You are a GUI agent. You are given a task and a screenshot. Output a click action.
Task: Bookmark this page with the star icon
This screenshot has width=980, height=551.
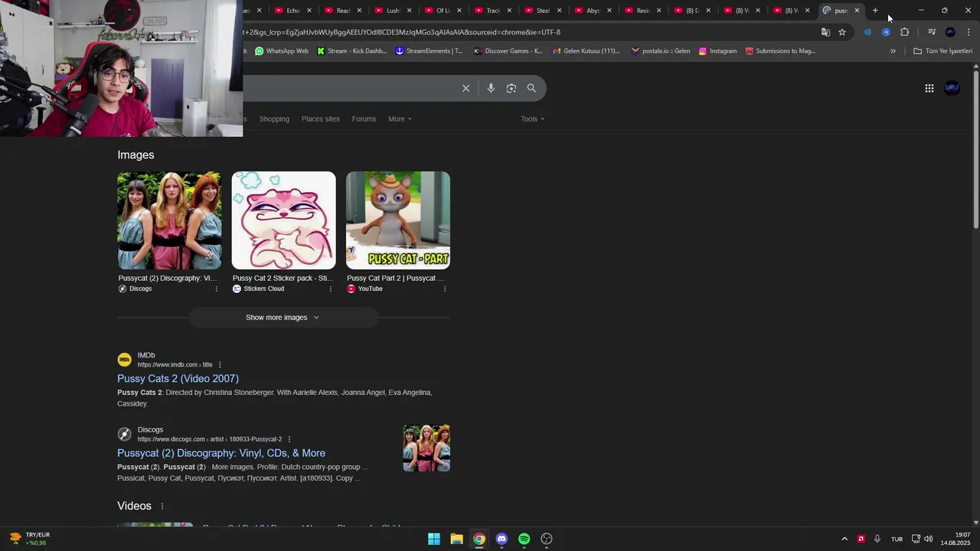tap(842, 32)
